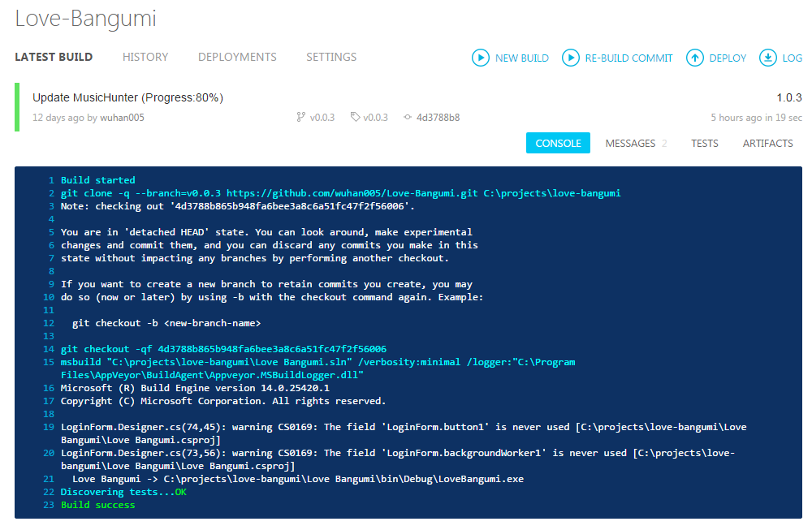Show the Console output view
Screen dimensions: 812x530
tap(558, 143)
